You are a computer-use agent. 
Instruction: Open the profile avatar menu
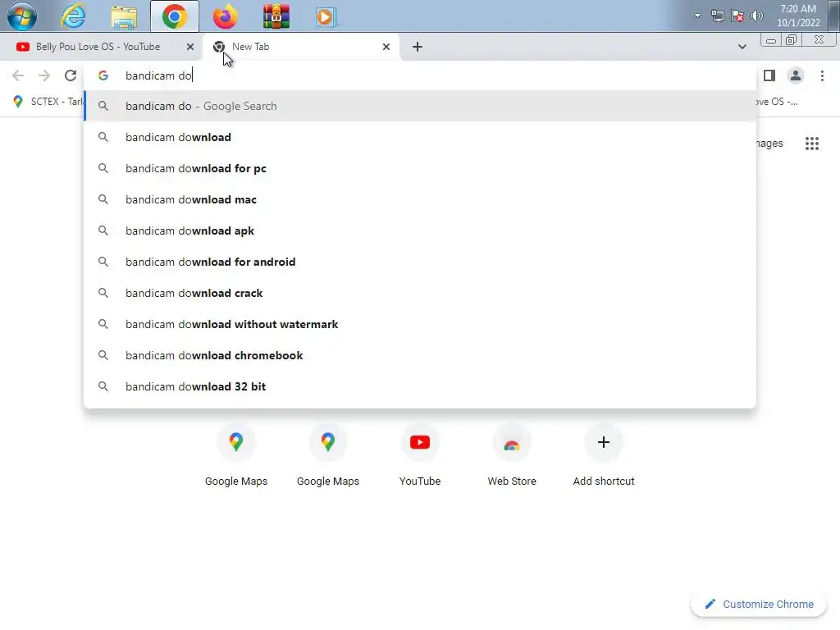[x=796, y=75]
